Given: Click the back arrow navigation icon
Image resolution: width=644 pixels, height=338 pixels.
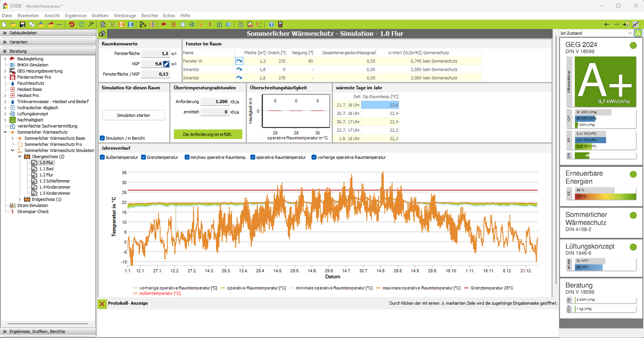Looking at the screenshot, I should pyautogui.click(x=606, y=24).
